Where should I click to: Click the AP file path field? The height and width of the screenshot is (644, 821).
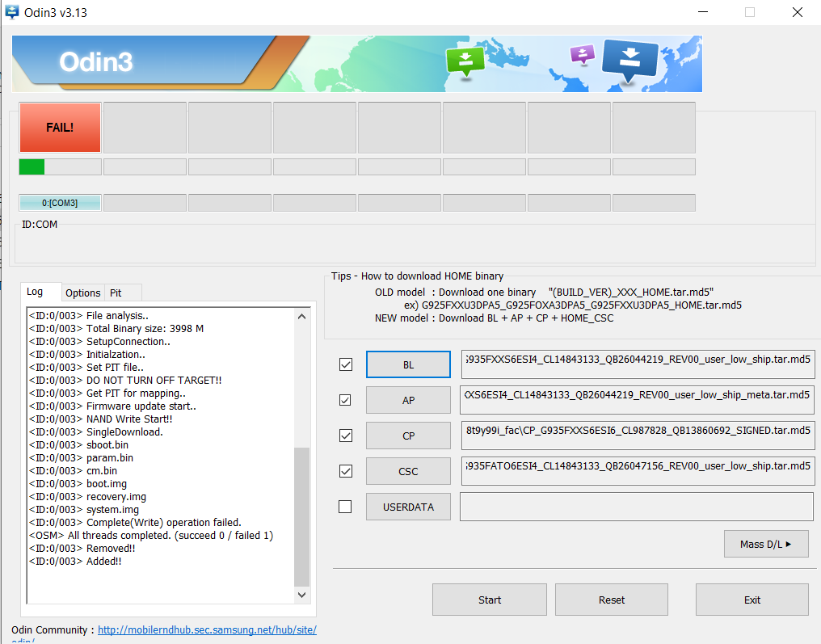(637, 400)
